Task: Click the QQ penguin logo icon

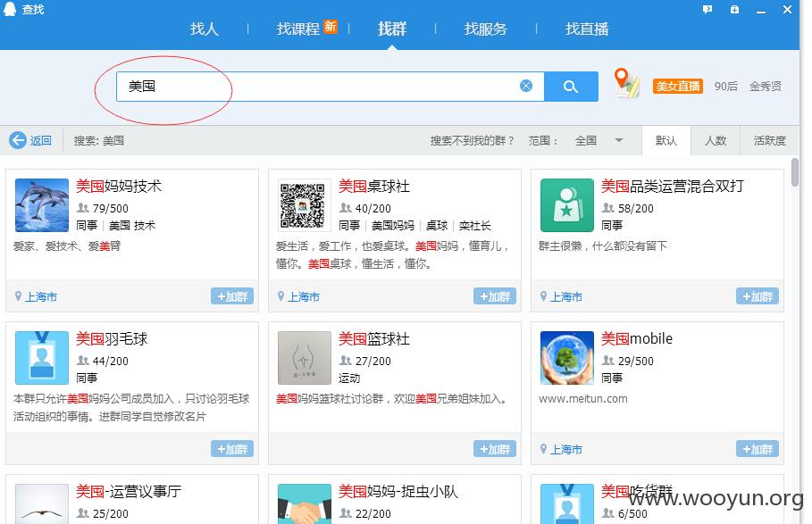Action: [x=10, y=9]
